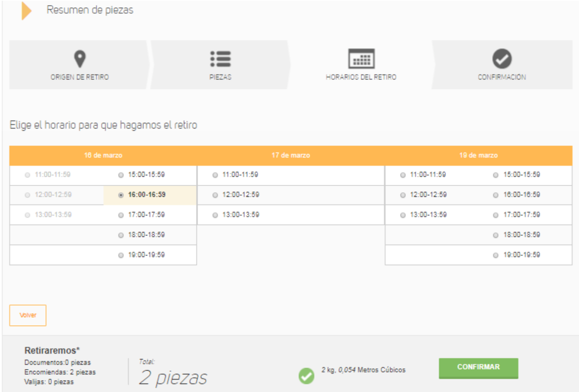
Task: Pick 19:00-19:59 in the right date column
Action: (x=495, y=255)
